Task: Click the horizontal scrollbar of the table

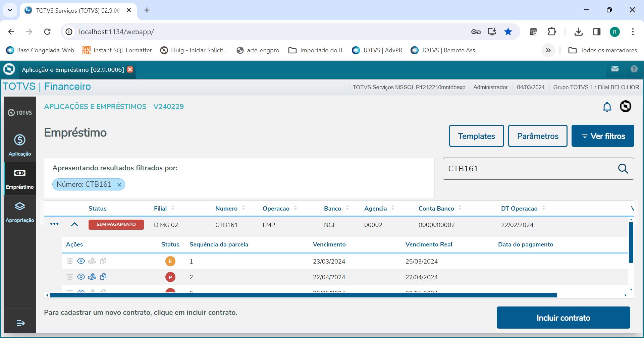Action: tap(304, 295)
